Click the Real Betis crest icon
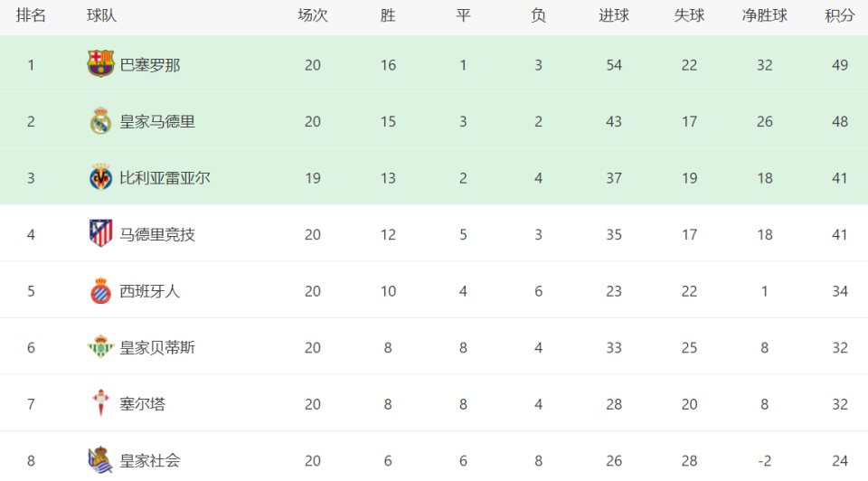 pyautogui.click(x=100, y=346)
